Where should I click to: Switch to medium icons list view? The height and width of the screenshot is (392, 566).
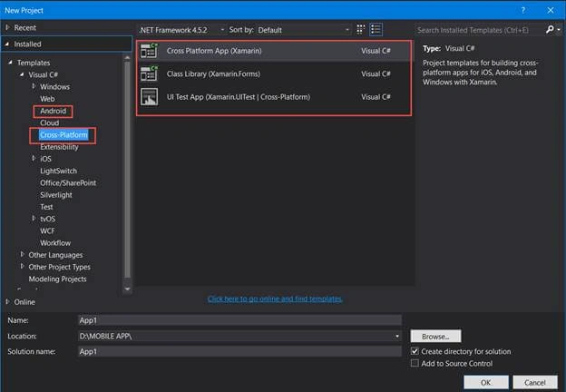point(376,30)
